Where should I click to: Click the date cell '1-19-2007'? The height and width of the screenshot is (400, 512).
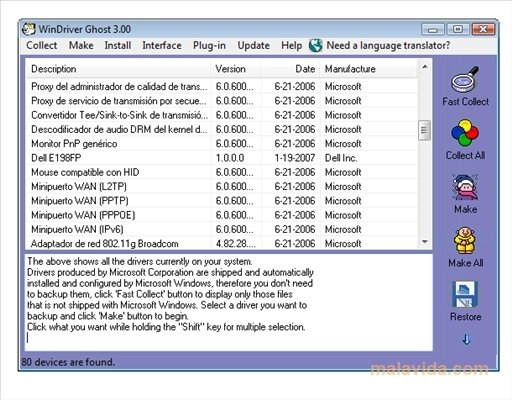pyautogui.click(x=295, y=158)
